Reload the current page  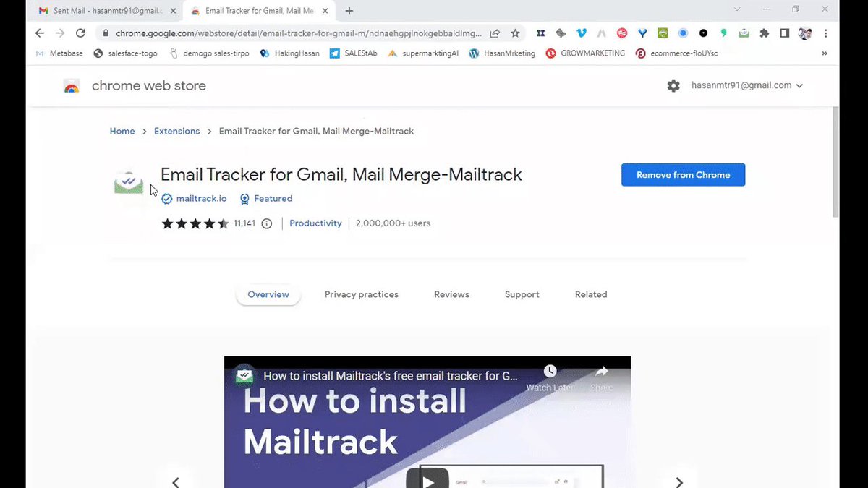[80, 33]
